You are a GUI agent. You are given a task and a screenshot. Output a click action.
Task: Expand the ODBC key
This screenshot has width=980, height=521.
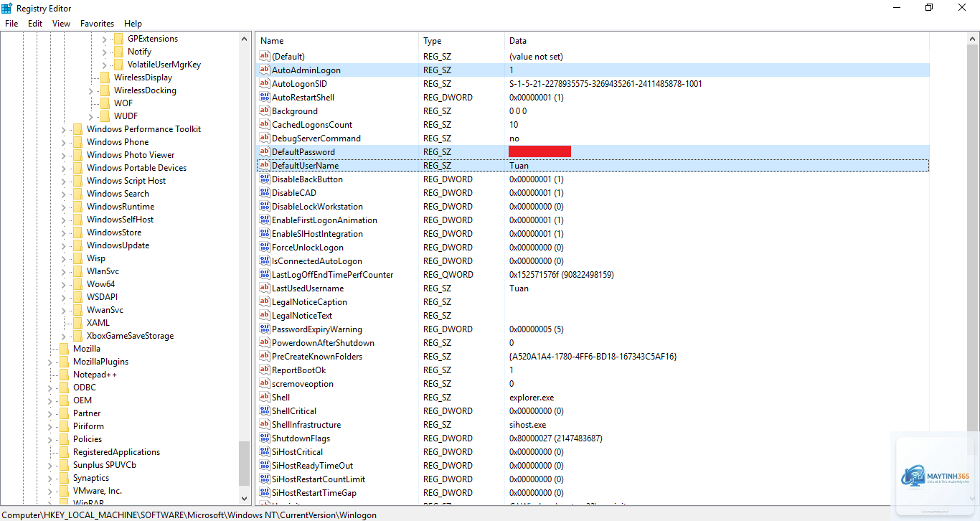pos(50,388)
